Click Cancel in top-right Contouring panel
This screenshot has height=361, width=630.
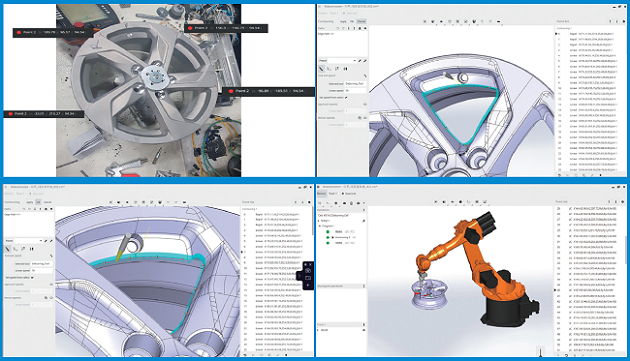[361, 21]
